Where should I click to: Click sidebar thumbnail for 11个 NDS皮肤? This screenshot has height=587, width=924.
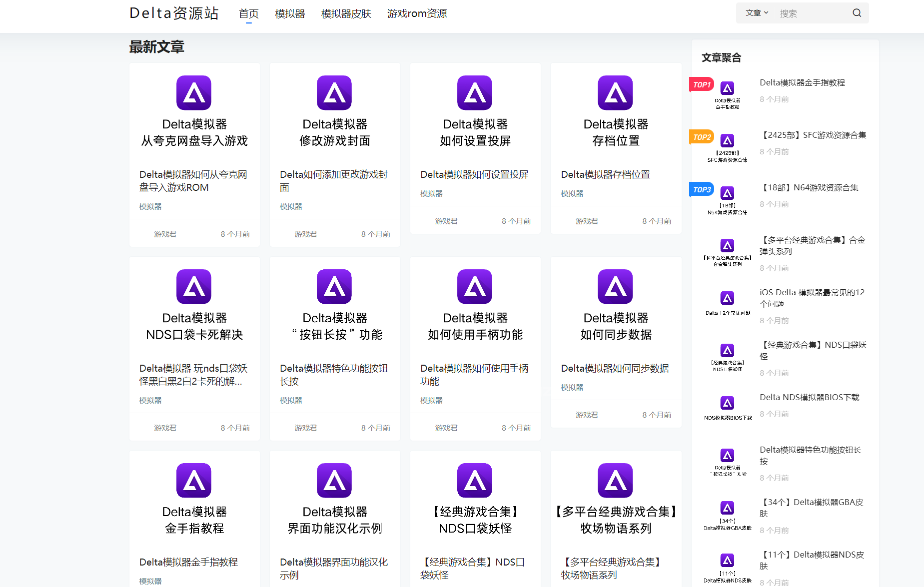point(727,566)
